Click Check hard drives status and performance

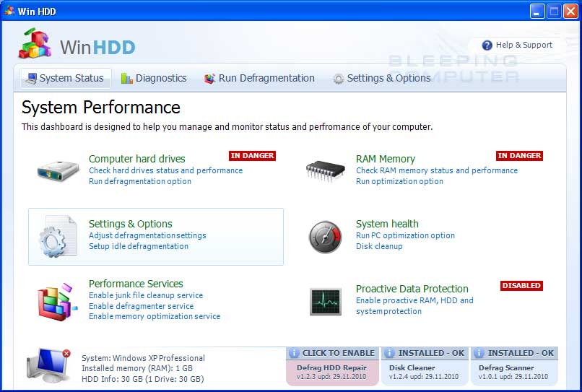[x=165, y=170]
